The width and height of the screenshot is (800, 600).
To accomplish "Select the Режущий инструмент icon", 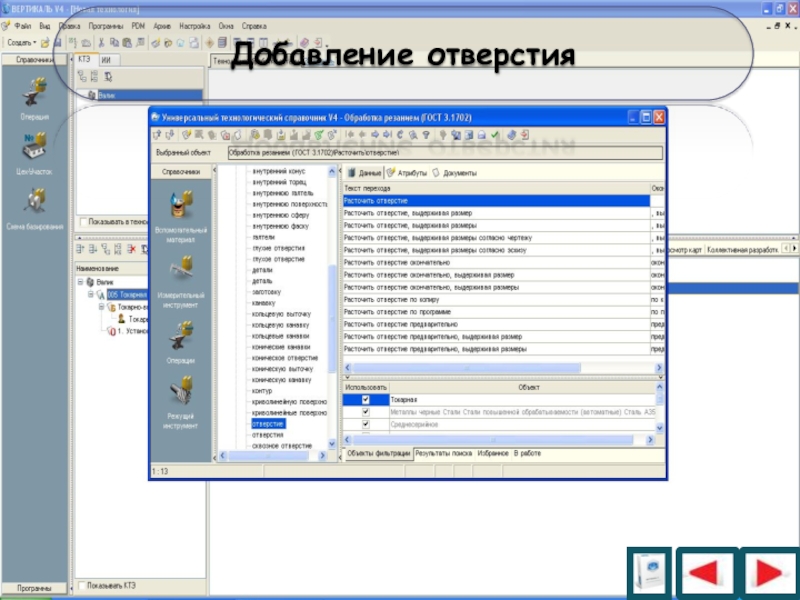I will [181, 391].
